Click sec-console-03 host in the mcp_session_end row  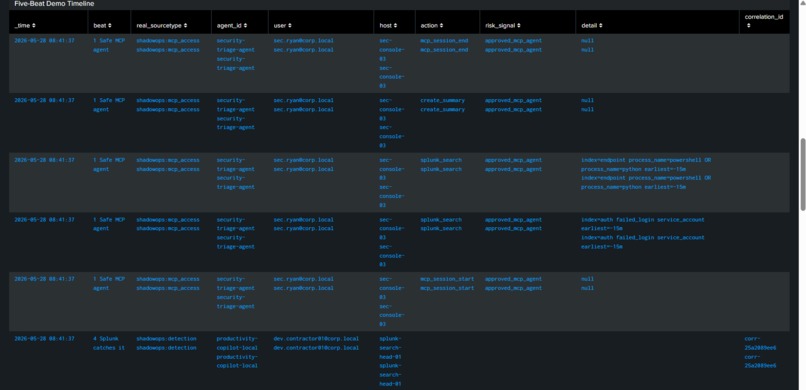coord(392,63)
